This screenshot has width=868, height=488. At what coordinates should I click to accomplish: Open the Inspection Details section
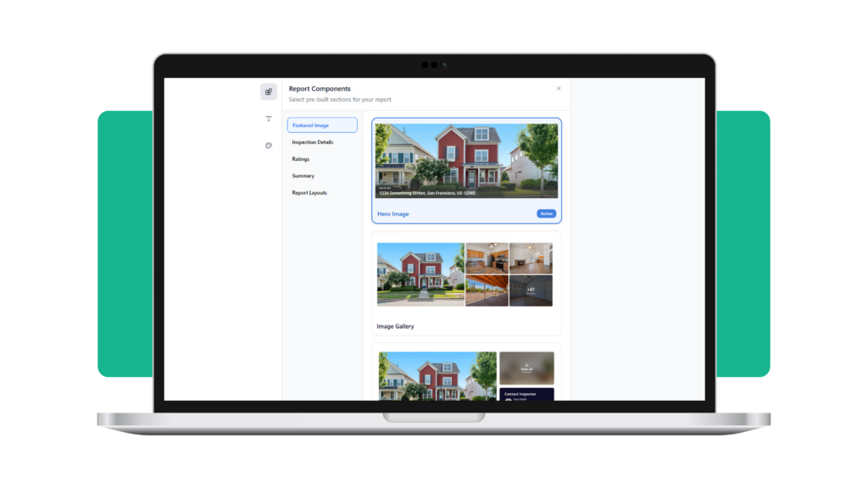coord(314,142)
